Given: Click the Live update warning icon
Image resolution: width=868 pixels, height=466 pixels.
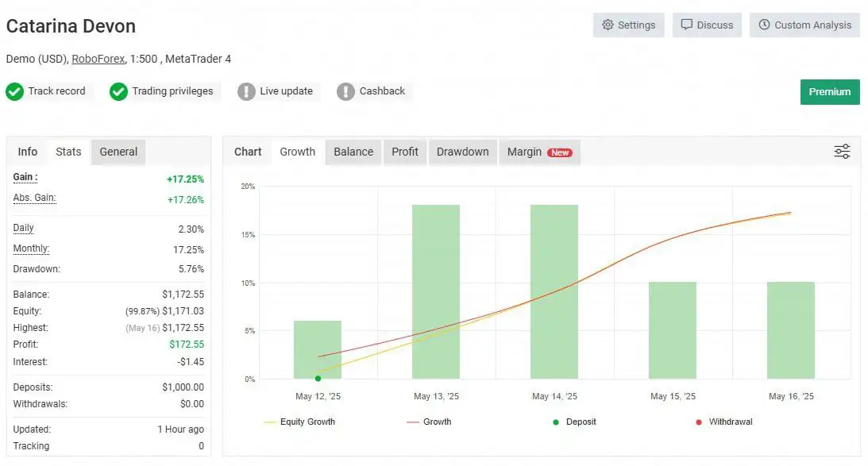Looking at the screenshot, I should (x=246, y=91).
